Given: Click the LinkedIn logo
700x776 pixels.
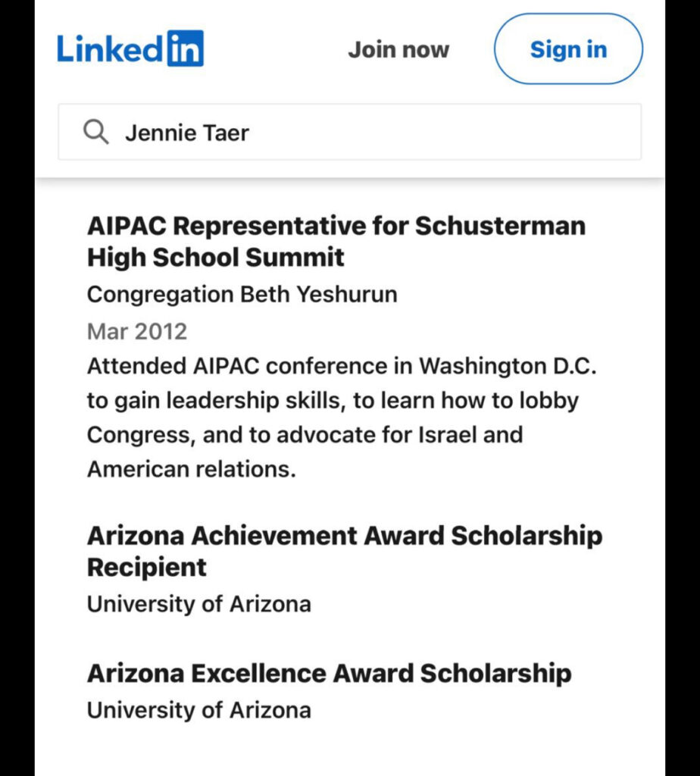Looking at the screenshot, I should coord(130,48).
